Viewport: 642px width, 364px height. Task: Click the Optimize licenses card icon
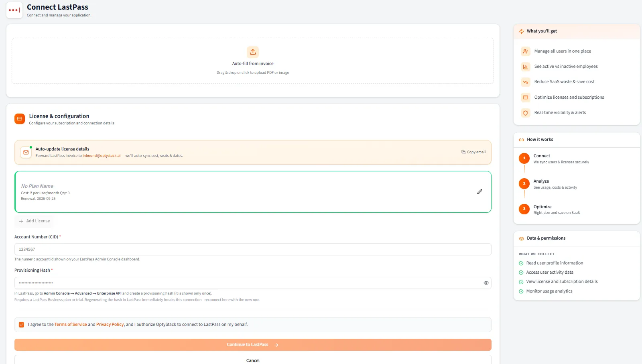click(x=525, y=98)
